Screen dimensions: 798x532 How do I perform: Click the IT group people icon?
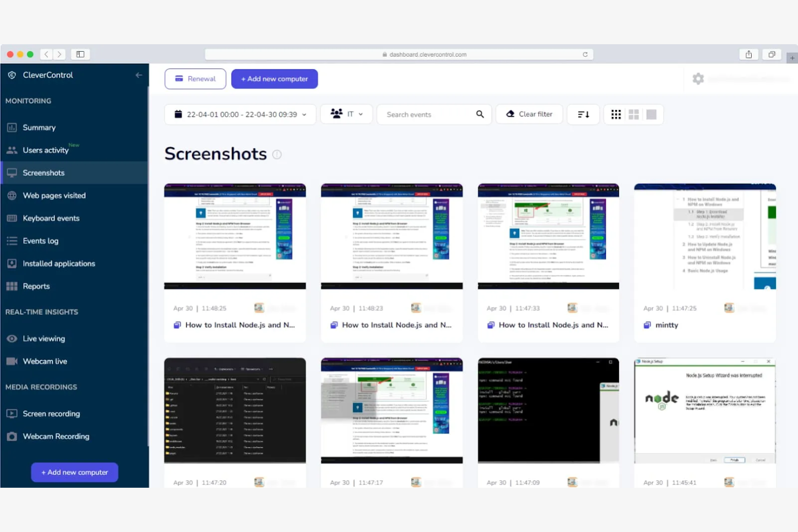tap(336, 114)
